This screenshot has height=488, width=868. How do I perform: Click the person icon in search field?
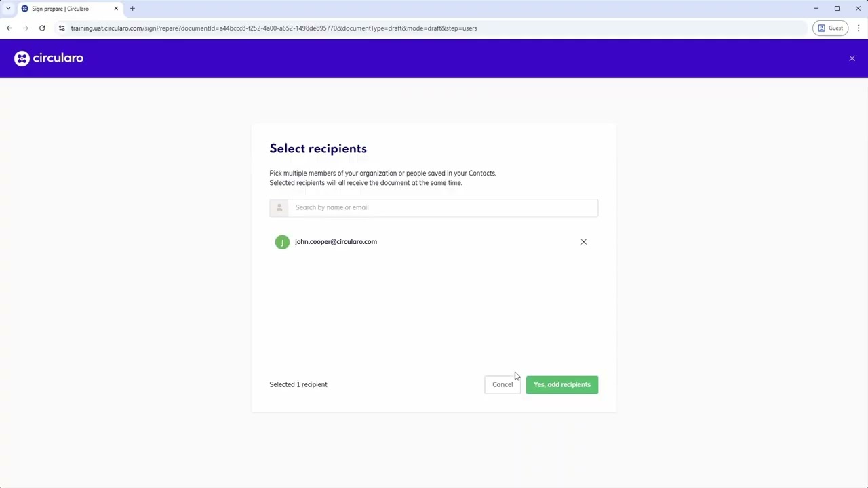(279, 207)
